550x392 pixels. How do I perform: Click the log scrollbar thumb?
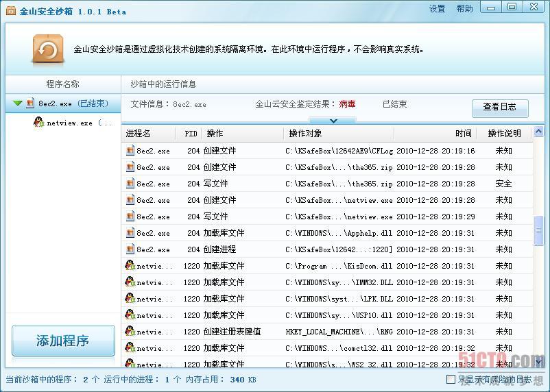tap(538, 230)
